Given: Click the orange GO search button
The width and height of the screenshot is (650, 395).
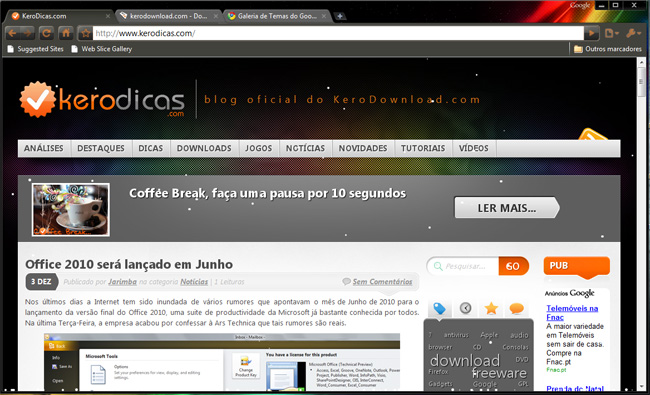Looking at the screenshot, I should tap(513, 266).
